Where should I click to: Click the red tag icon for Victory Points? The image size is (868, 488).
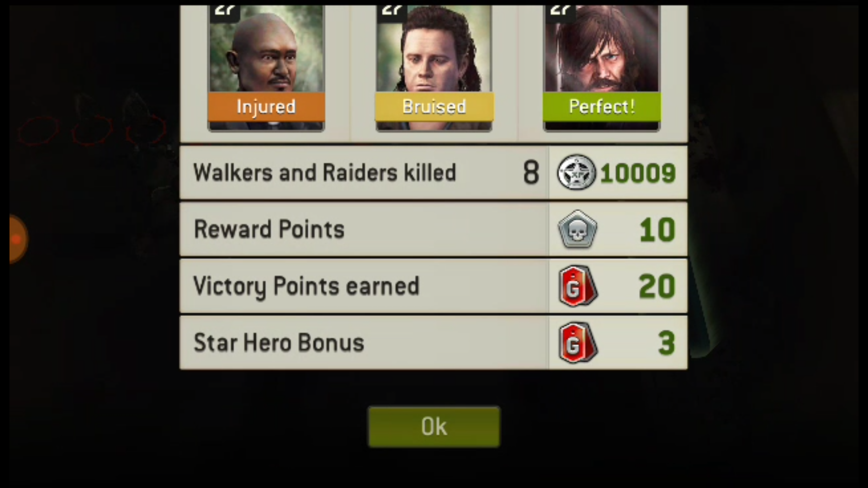tap(577, 286)
